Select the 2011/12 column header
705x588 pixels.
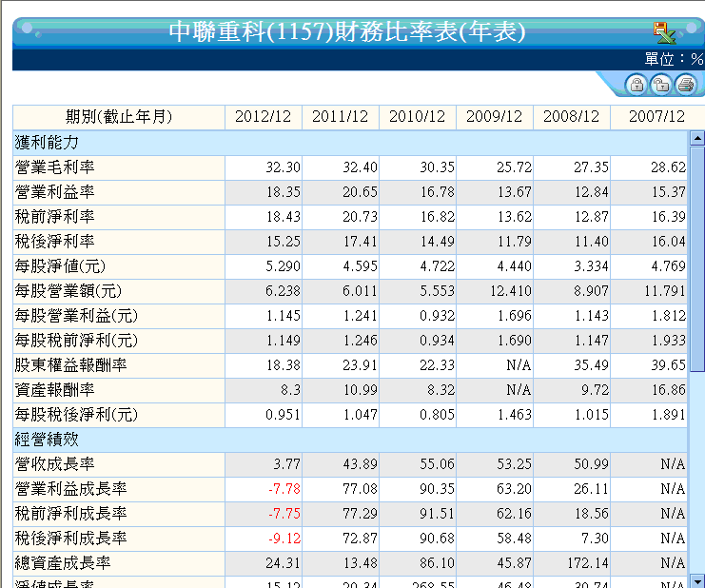tap(341, 117)
